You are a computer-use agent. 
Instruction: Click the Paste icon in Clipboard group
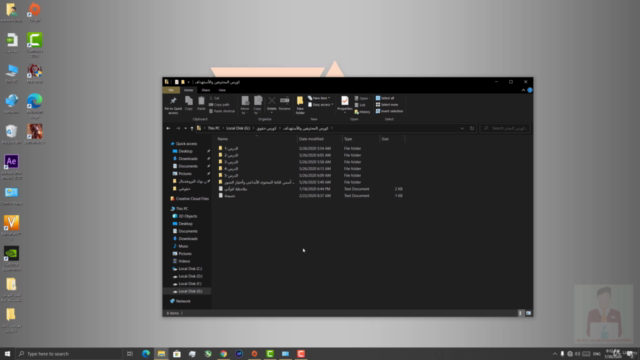click(201, 104)
